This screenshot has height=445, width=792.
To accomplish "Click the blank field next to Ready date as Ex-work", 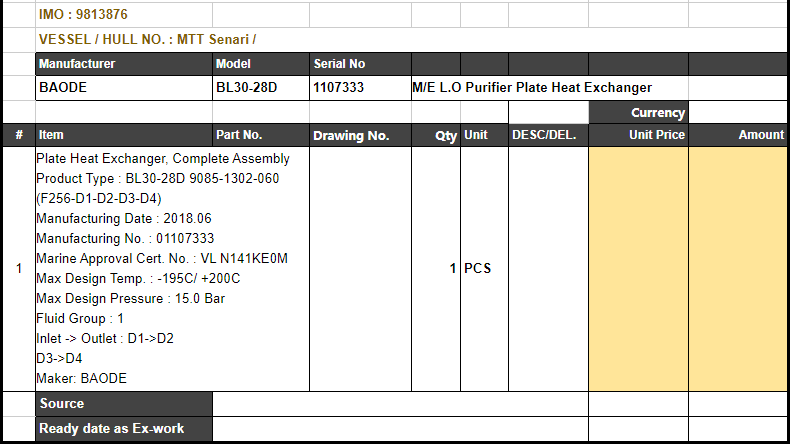I will [400, 429].
